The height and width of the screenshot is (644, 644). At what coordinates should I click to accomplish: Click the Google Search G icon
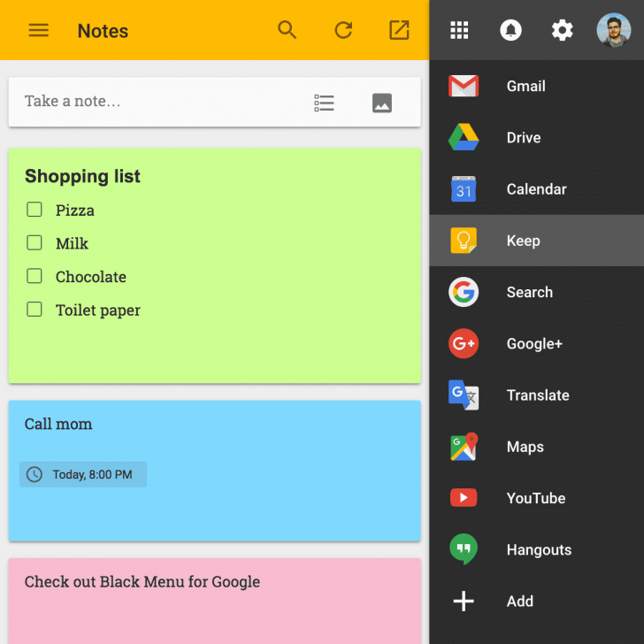pyautogui.click(x=464, y=292)
